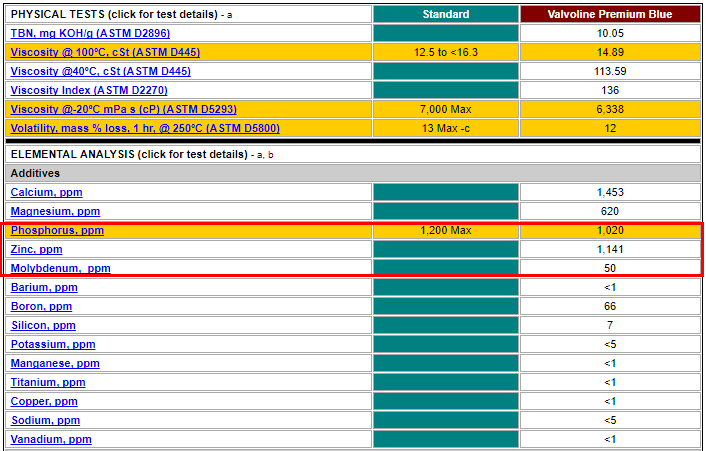Open the Molybdenum, ppm link
This screenshot has width=706, height=451.
(x=60, y=268)
